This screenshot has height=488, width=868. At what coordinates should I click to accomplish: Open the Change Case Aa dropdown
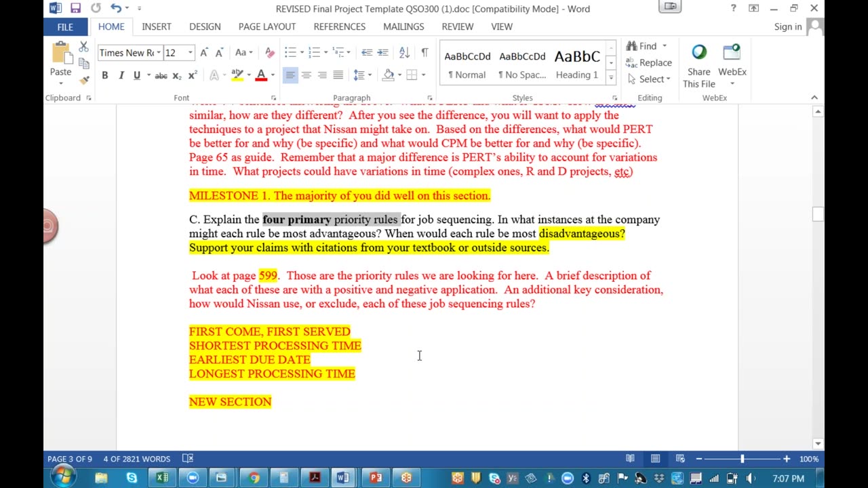click(x=244, y=53)
